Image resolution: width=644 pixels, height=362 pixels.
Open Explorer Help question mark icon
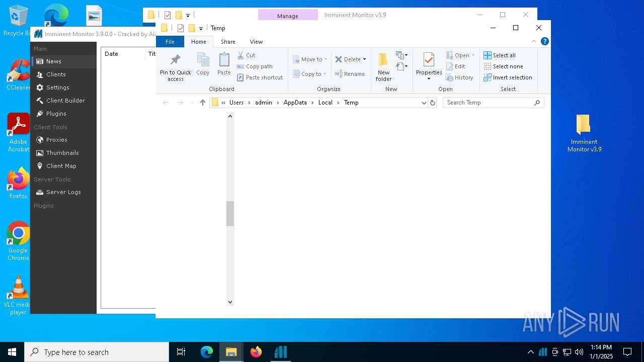tap(544, 42)
